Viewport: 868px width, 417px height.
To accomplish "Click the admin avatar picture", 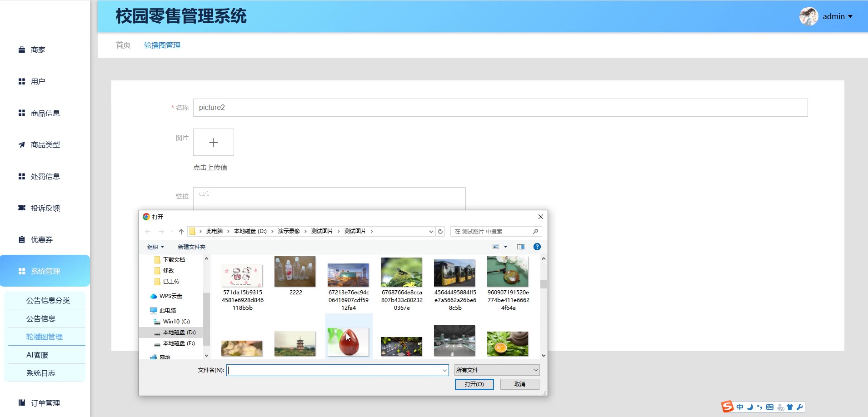I will tap(809, 16).
